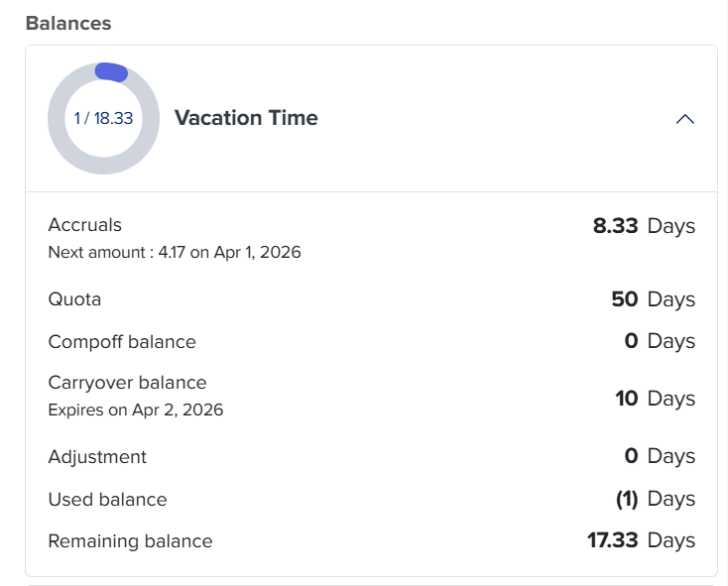Select the Quota row label
This screenshot has width=728, height=586.
click(74, 299)
